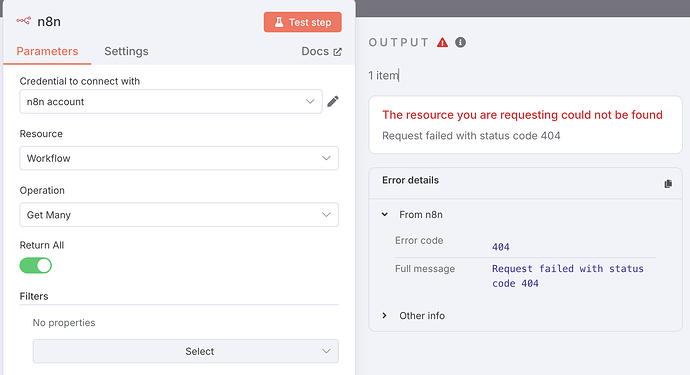Switch to the Parameters tab
Image resolution: width=690 pixels, height=375 pixels.
(47, 51)
